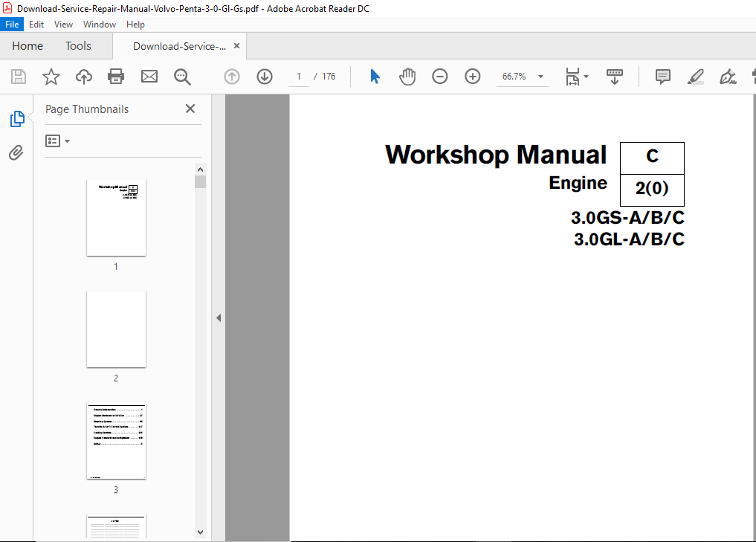756x542 pixels.
Task: Collapse the navigation pane with the arrow
Action: click(x=219, y=317)
